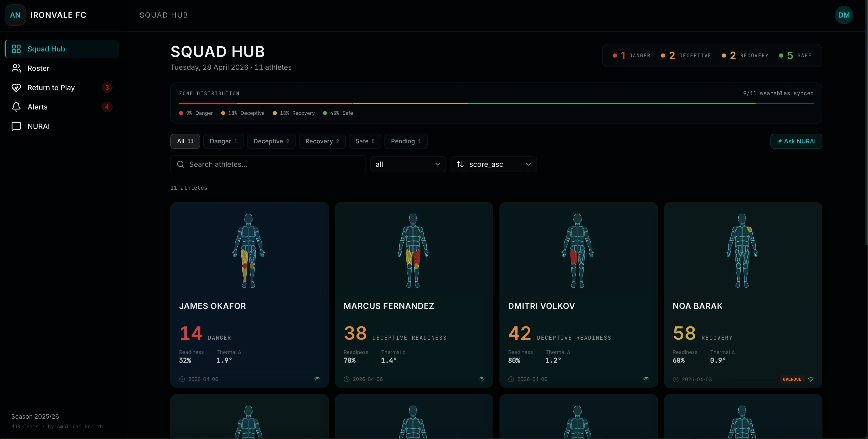The width and height of the screenshot is (868, 439).
Task: Click the red 4 badge on Alerts
Action: [x=107, y=107]
